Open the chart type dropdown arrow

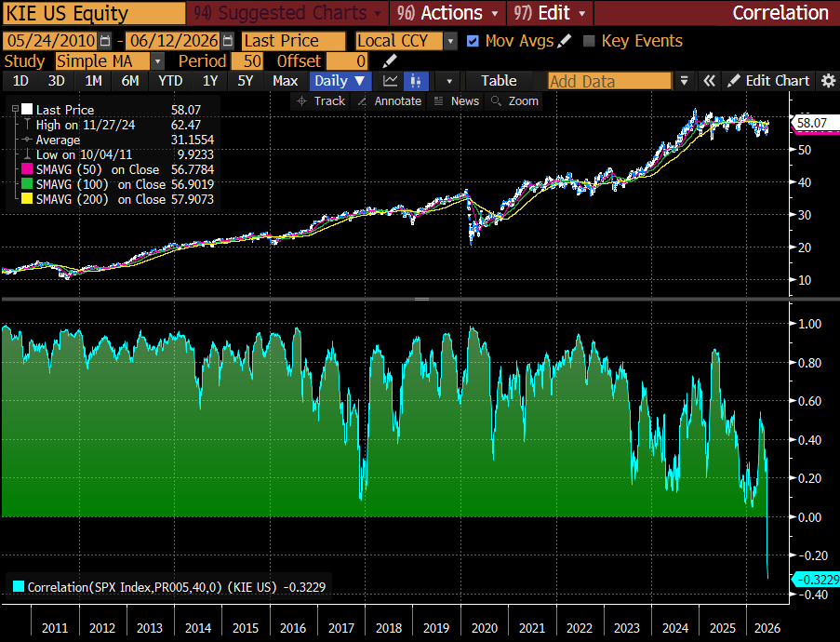(x=449, y=81)
